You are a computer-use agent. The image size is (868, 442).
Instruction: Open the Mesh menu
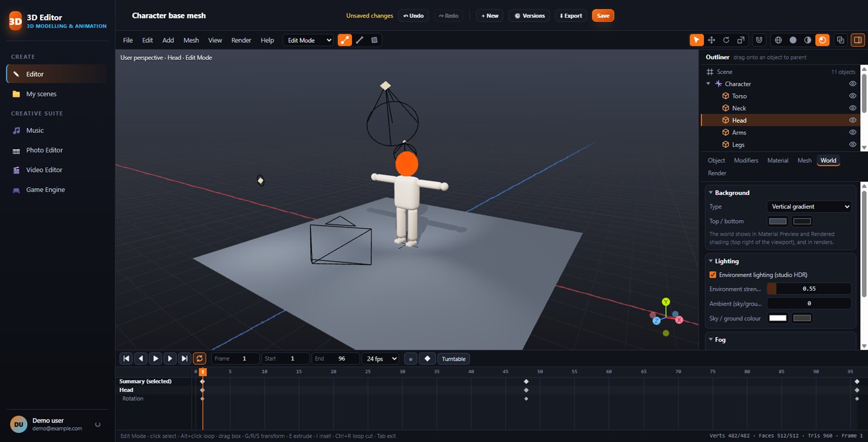click(191, 40)
